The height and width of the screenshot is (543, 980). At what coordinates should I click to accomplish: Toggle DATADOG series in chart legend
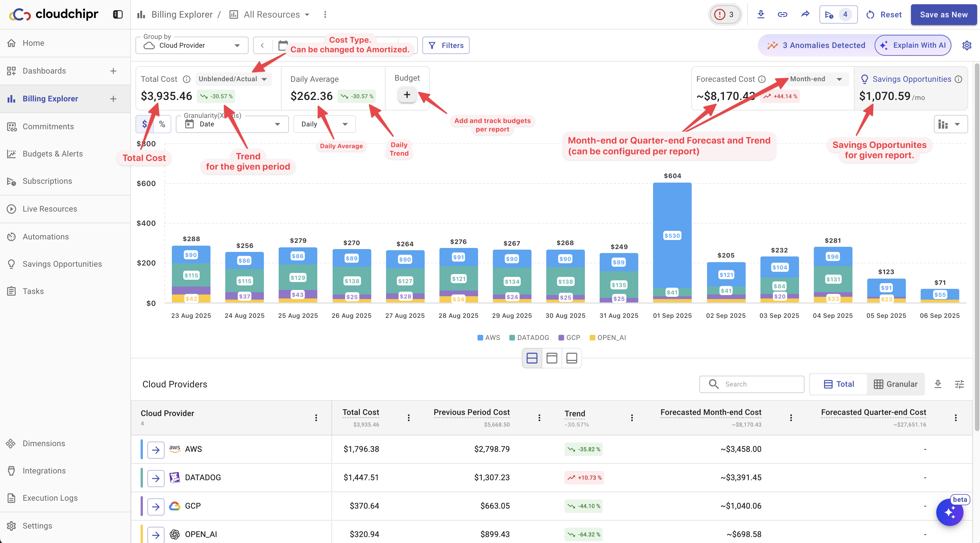pos(529,338)
